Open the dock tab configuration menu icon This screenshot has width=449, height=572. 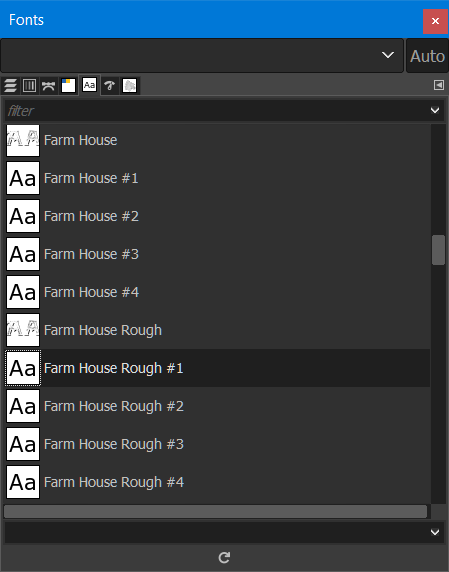click(439, 85)
